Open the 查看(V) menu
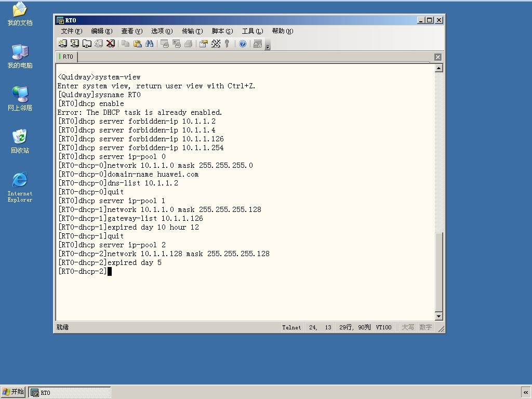Viewport: 532px width, 399px height. click(x=132, y=31)
